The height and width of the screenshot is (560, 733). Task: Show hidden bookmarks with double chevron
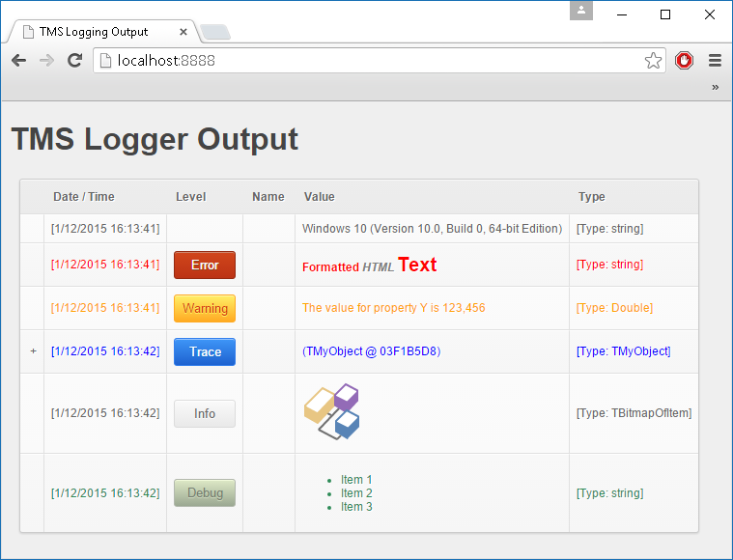coord(715,87)
